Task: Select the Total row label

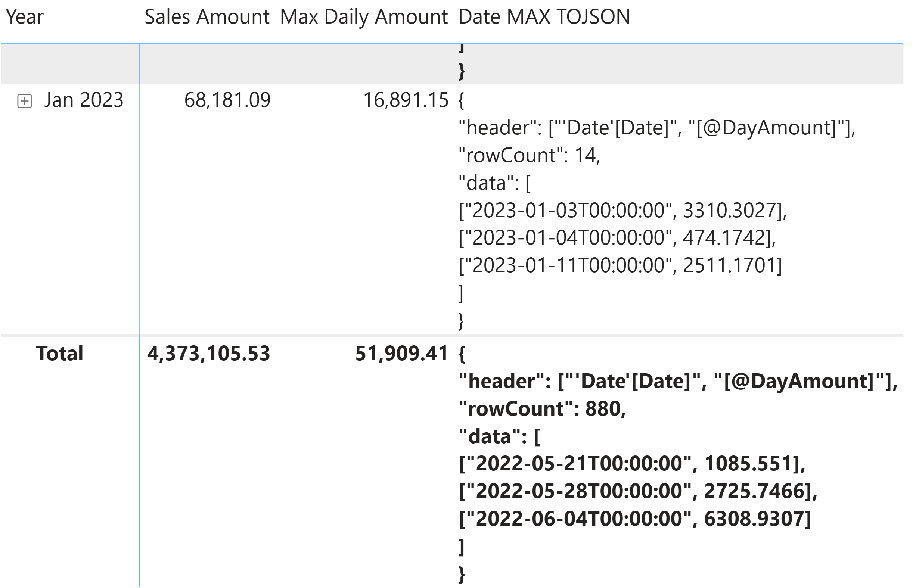Action: (x=60, y=354)
